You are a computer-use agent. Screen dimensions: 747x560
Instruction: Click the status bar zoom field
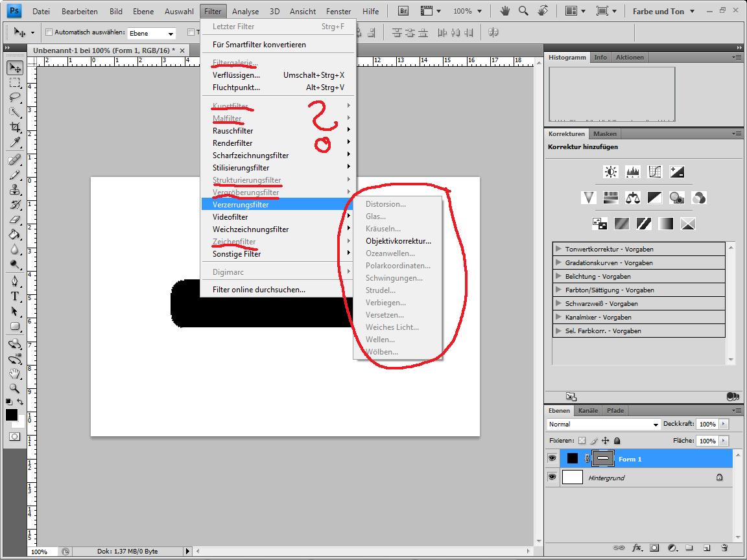click(x=42, y=552)
